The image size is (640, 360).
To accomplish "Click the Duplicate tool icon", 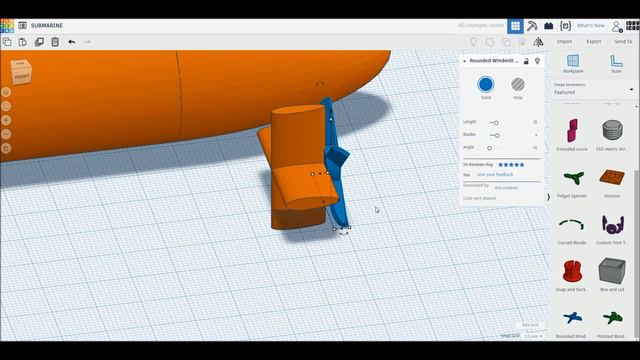I will point(39,42).
